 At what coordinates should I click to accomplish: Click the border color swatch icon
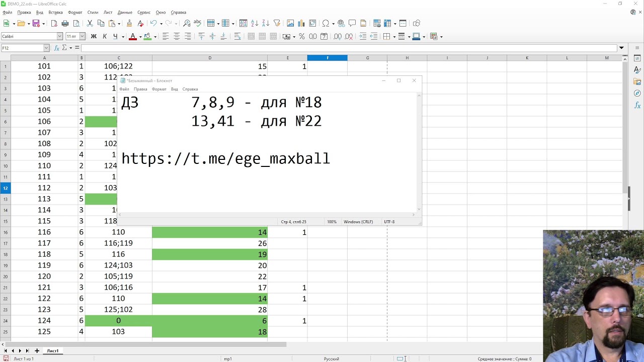coord(416,36)
